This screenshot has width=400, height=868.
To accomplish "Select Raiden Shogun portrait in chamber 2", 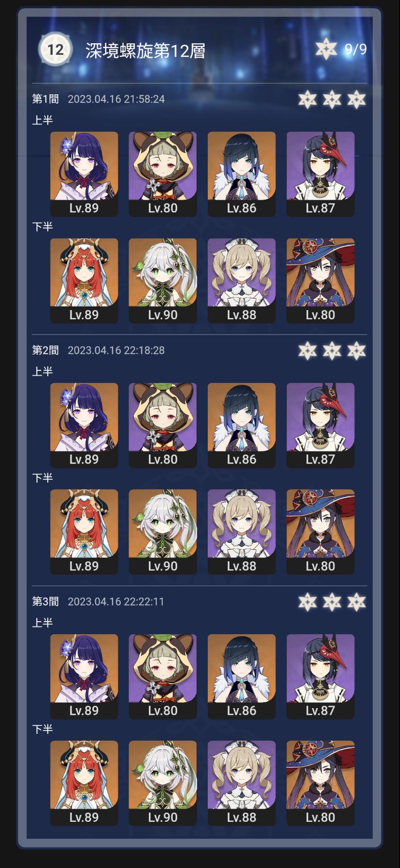I will point(84,425).
